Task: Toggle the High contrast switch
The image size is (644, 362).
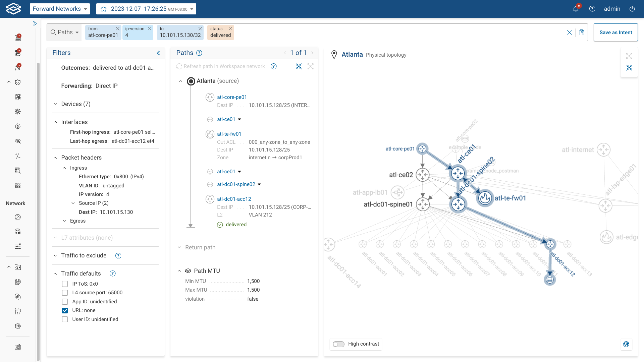Action: tap(338, 344)
